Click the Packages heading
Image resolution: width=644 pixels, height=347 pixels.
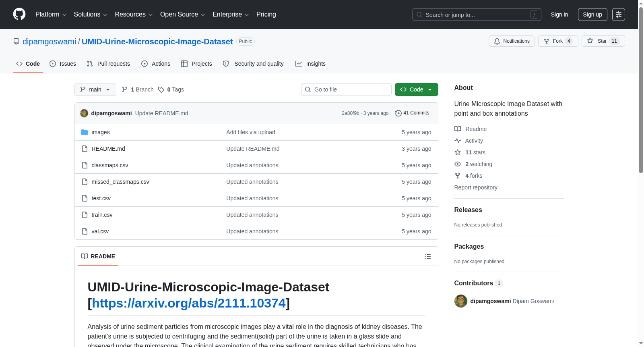(x=469, y=247)
